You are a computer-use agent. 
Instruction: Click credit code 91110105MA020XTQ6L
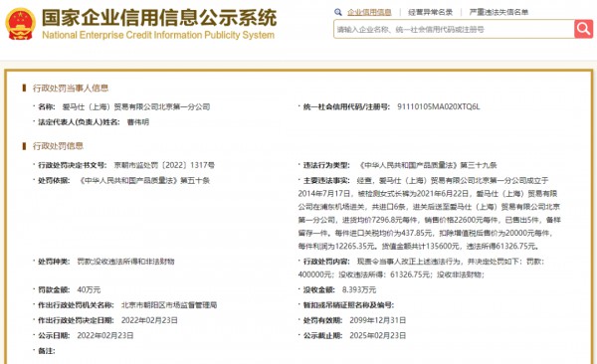[x=439, y=107]
